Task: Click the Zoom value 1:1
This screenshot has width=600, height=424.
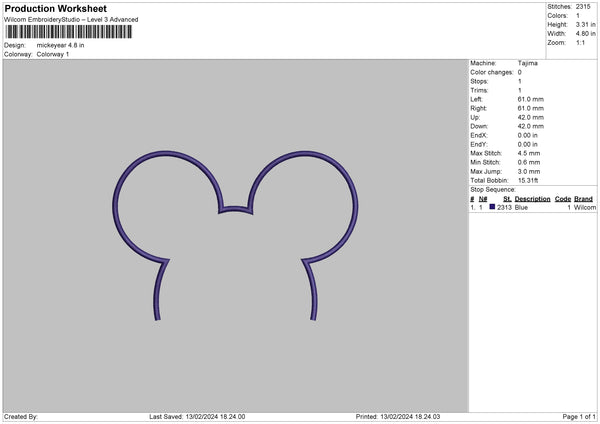Action: (x=580, y=42)
